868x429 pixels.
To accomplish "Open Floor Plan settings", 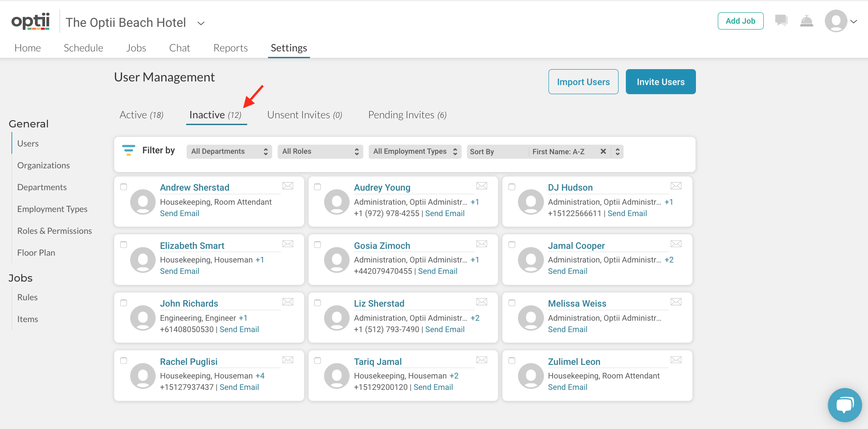I will click(36, 252).
